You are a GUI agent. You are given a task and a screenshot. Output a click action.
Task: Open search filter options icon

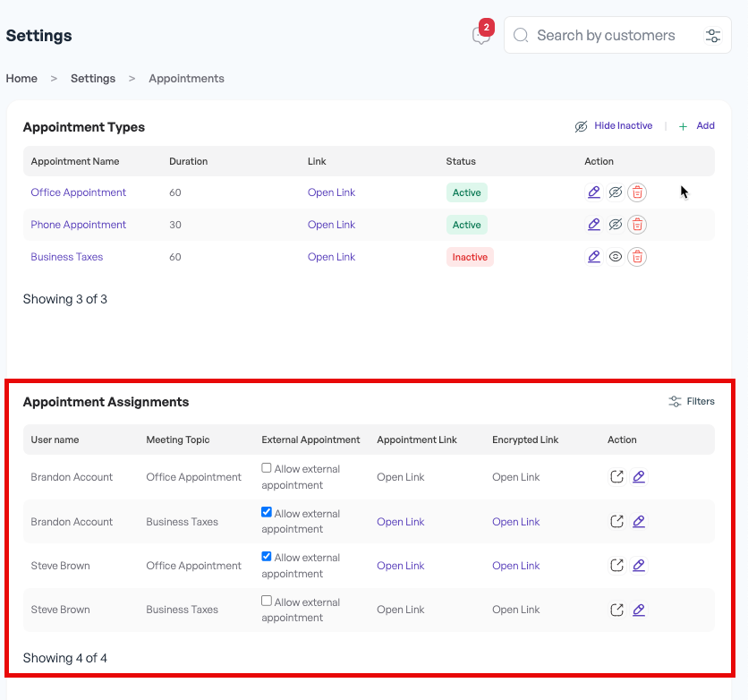[713, 35]
